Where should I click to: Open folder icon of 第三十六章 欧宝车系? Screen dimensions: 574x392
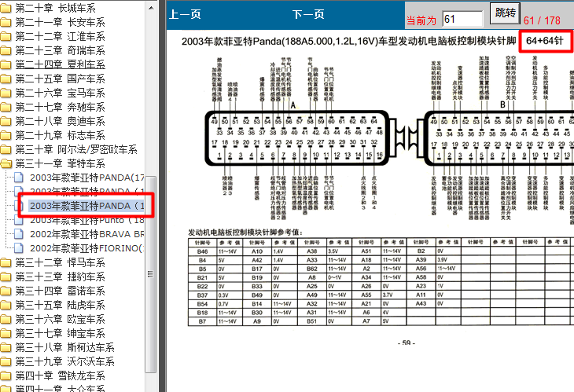click(6, 319)
